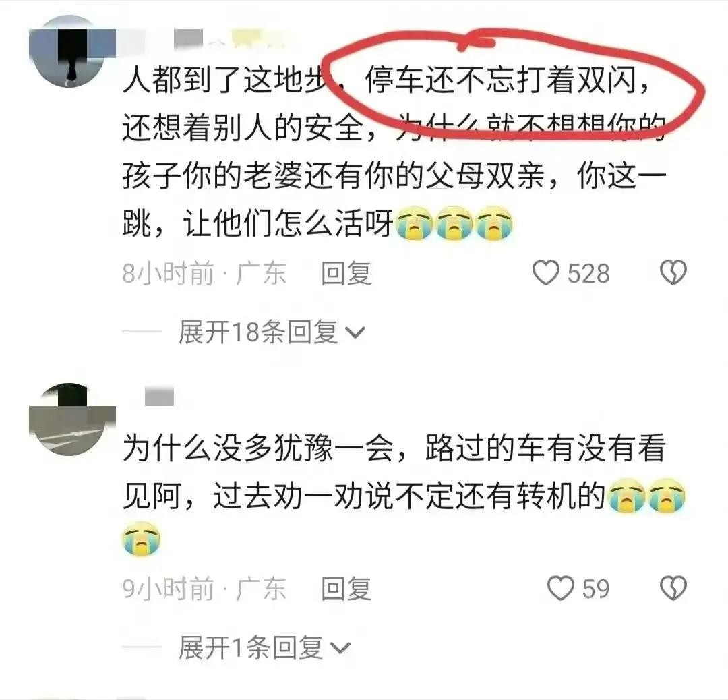Click chevron next to 展开1条回复
This screenshot has width=728, height=700.
pyautogui.click(x=341, y=649)
